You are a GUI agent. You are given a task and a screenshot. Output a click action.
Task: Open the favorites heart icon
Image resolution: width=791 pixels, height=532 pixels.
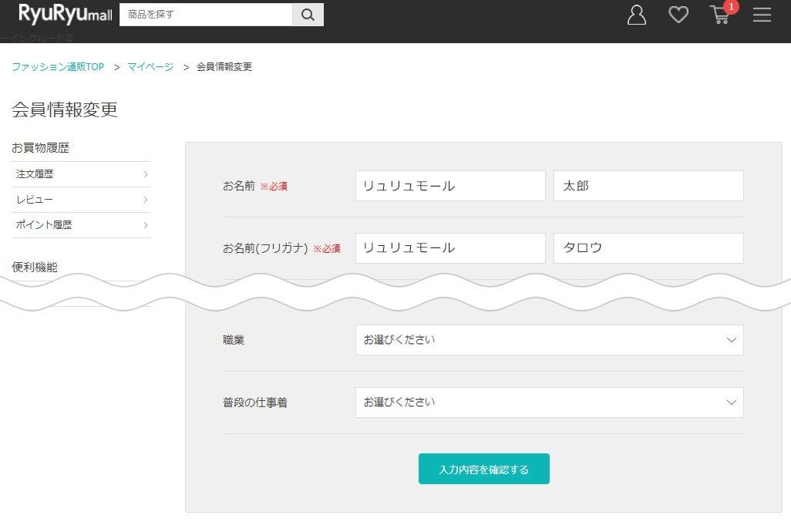(678, 15)
